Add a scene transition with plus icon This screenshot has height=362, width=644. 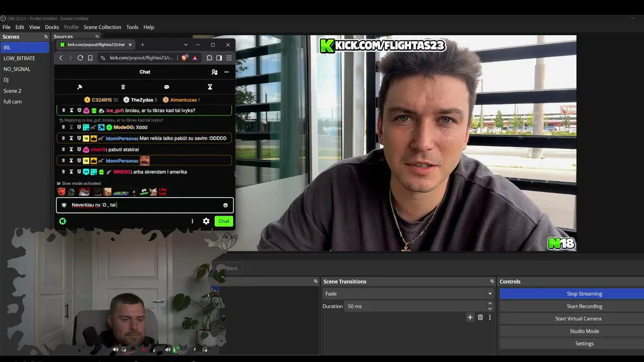pos(470,317)
